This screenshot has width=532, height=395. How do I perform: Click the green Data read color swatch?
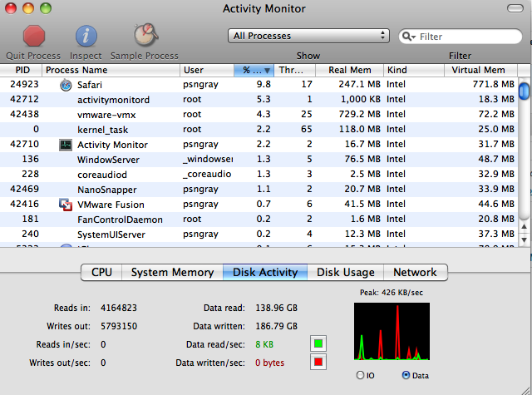tap(318, 343)
